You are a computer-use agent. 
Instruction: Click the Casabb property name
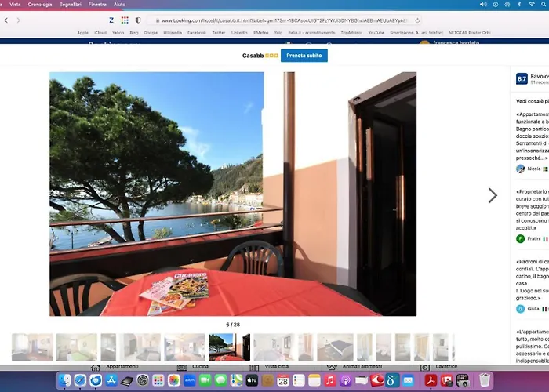coord(253,56)
